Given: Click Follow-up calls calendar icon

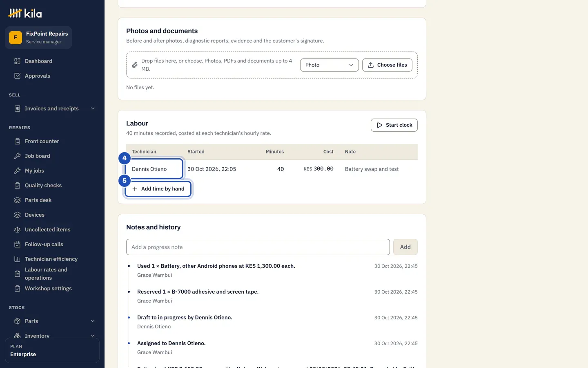Looking at the screenshot, I should pyautogui.click(x=17, y=244).
